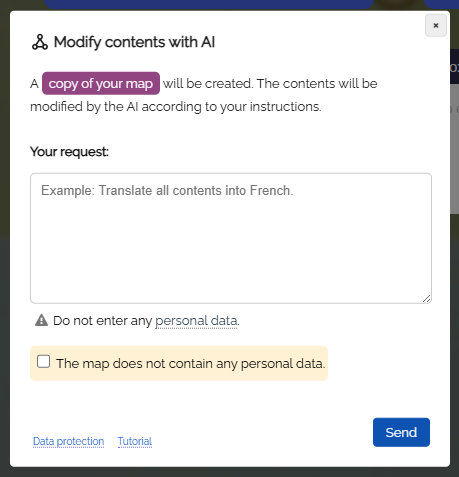
Task: Click the dimmed backdrop below the dialog
Action: pos(229,472)
